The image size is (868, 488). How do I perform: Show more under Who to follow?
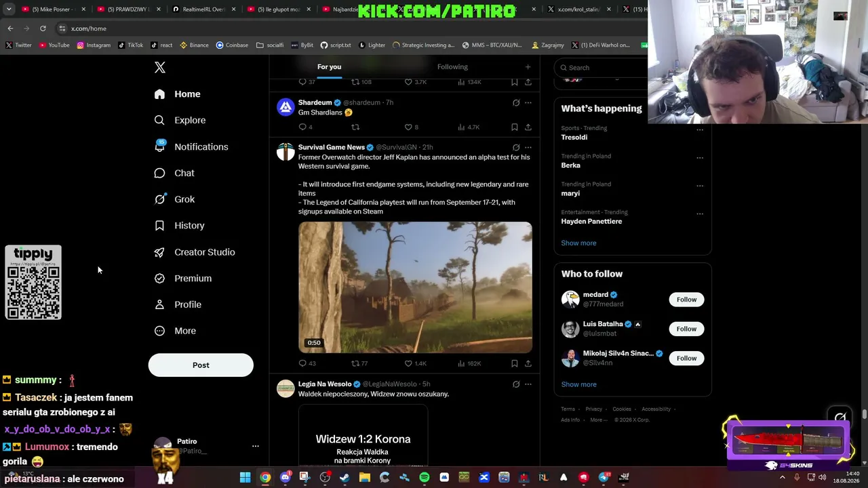pyautogui.click(x=578, y=384)
